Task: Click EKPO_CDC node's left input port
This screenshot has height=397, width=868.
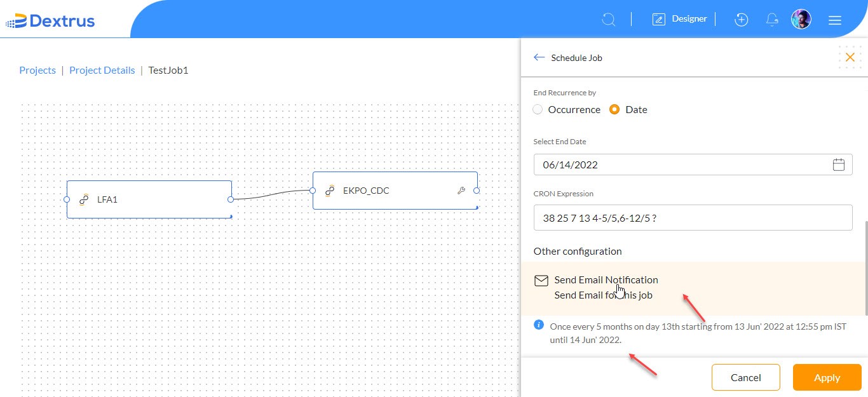Action: (312, 191)
